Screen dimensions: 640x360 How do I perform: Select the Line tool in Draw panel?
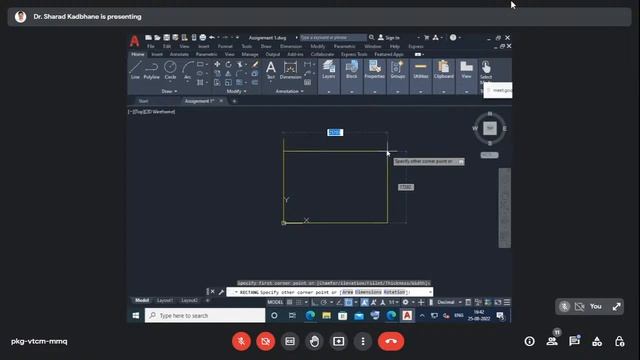135,69
